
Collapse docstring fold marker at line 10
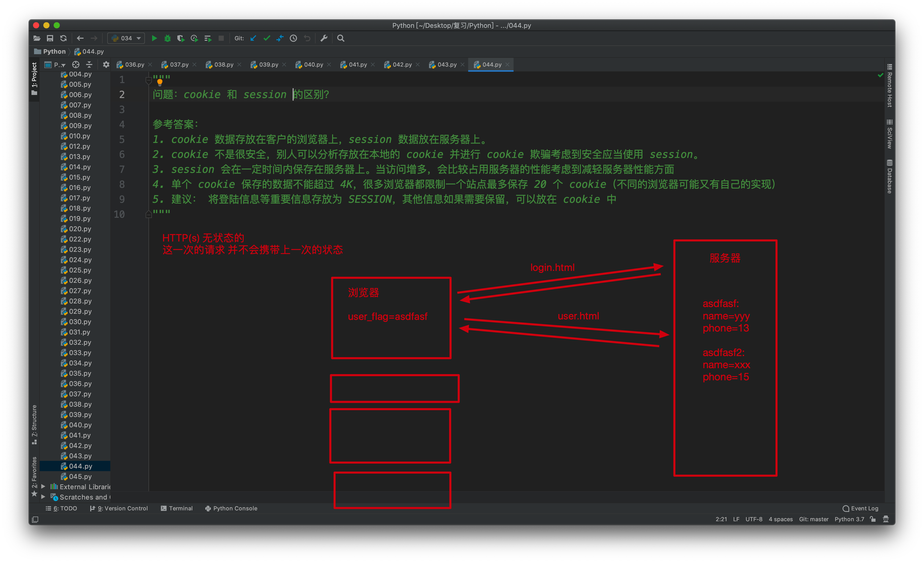click(x=148, y=215)
